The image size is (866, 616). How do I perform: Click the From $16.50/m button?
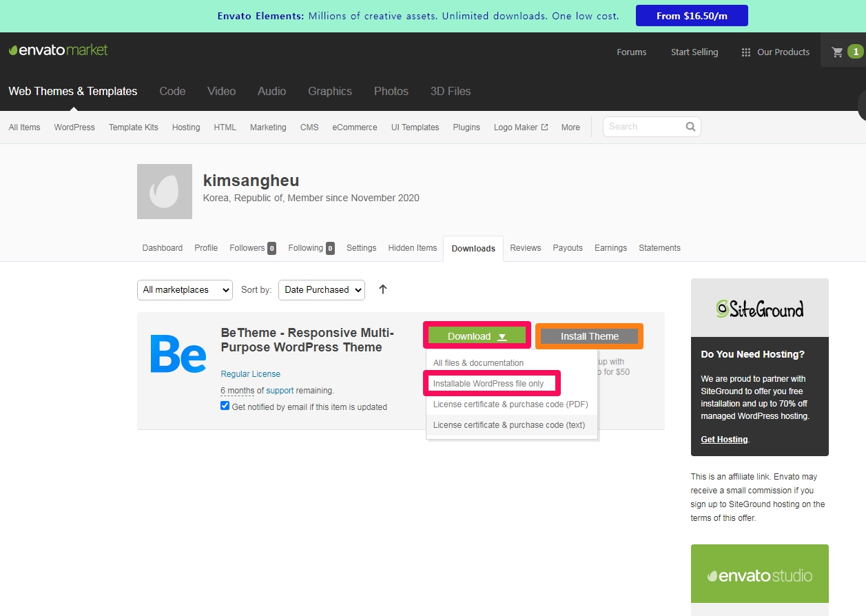pos(692,16)
